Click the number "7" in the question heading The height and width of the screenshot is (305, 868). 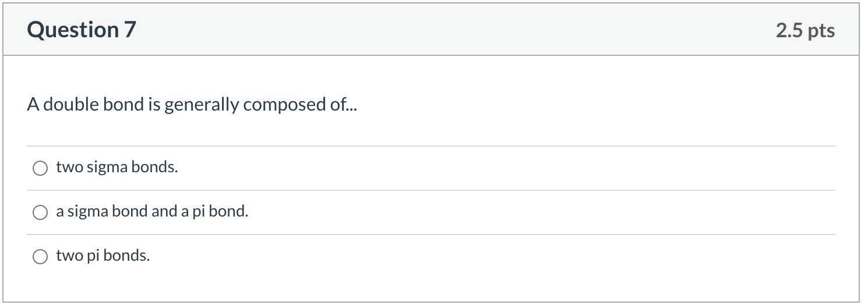coord(129,30)
